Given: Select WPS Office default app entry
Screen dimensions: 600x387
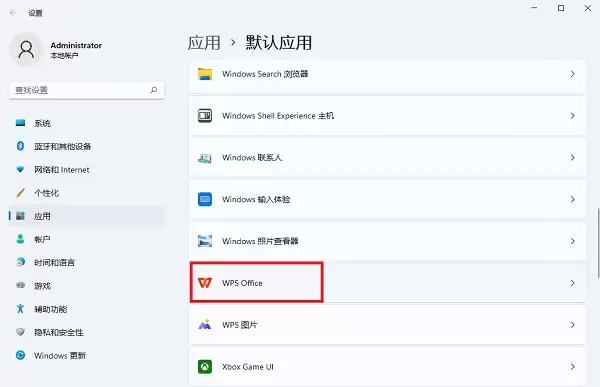Looking at the screenshot, I should (x=387, y=283).
